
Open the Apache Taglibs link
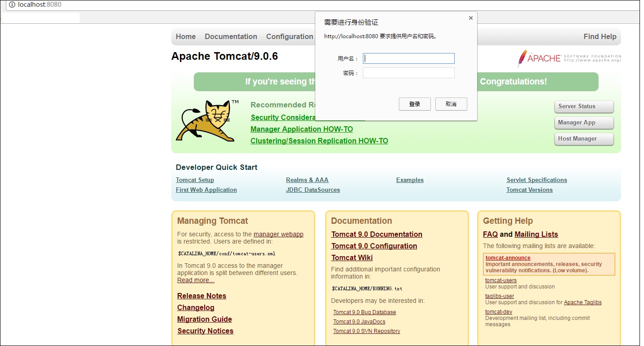click(583, 302)
